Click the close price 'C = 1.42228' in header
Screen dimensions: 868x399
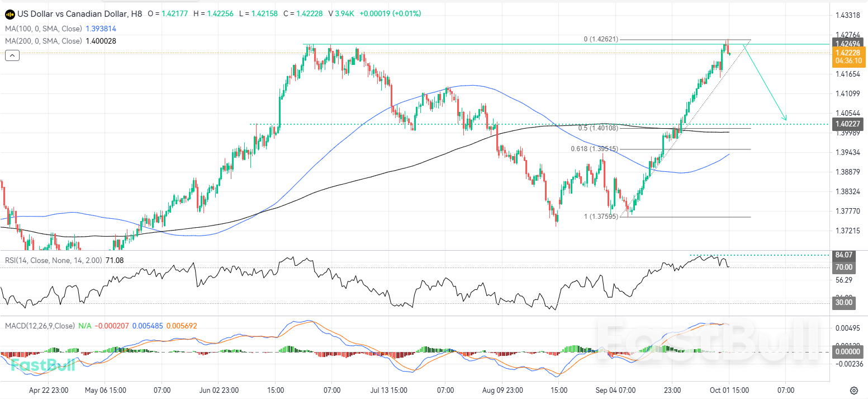tap(303, 13)
